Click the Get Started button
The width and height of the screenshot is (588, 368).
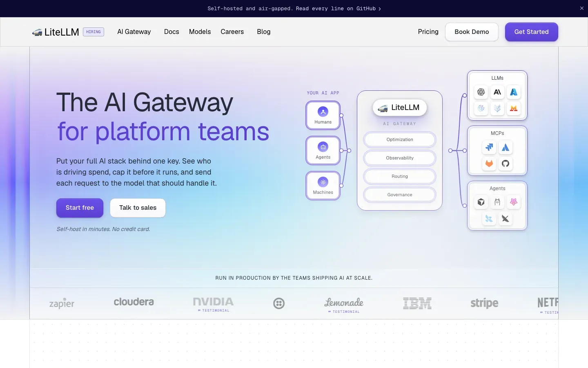click(532, 32)
